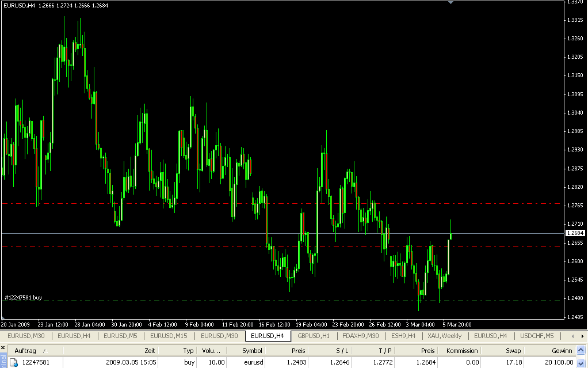Open the ESH9,H4 chart tab
588x368 pixels.
(403, 336)
